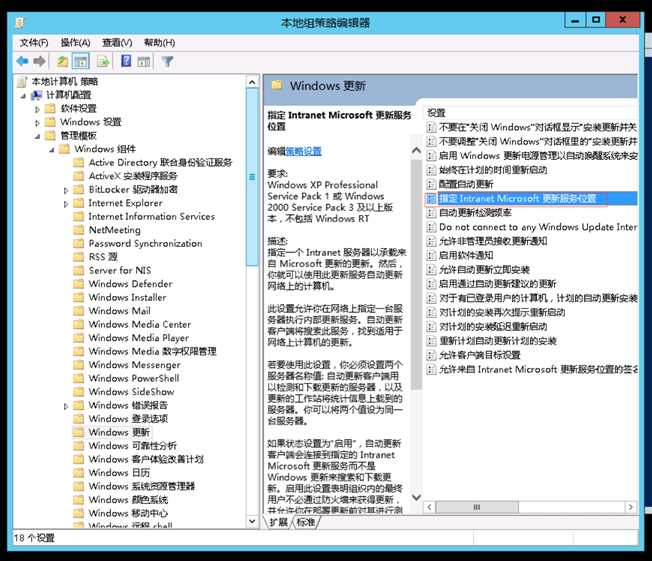Click the application icon in the title bar
The height and width of the screenshot is (561, 652).
(x=20, y=22)
